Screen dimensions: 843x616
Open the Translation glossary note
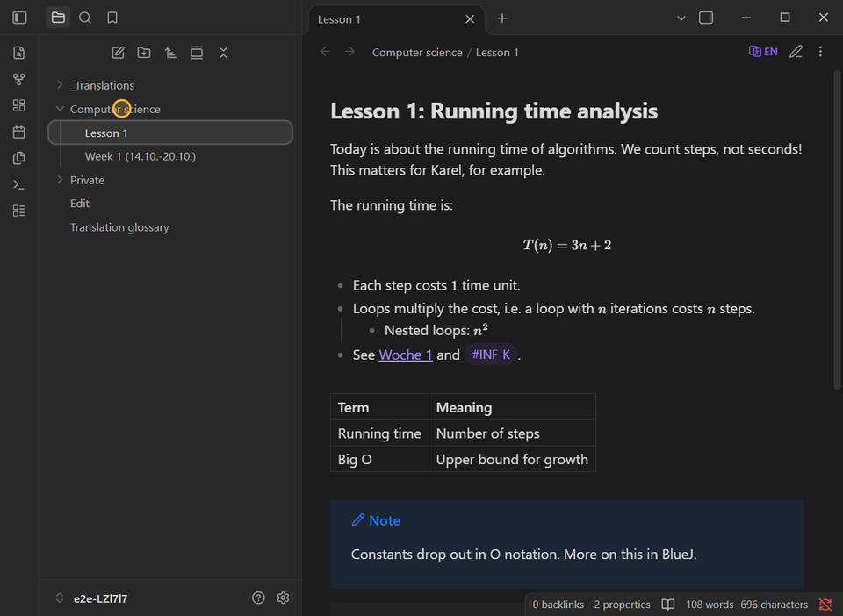click(x=169, y=227)
